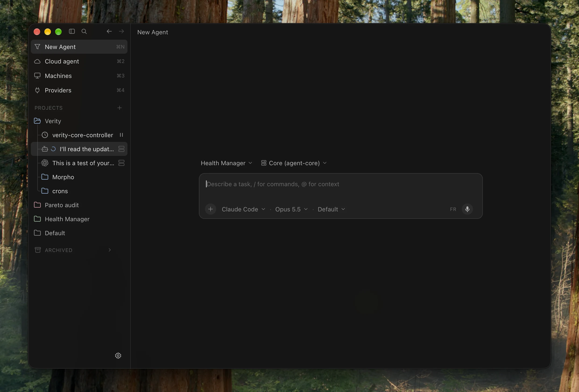Switch the FR dictation language
Image resolution: width=579 pixels, height=392 pixels.
(x=453, y=209)
